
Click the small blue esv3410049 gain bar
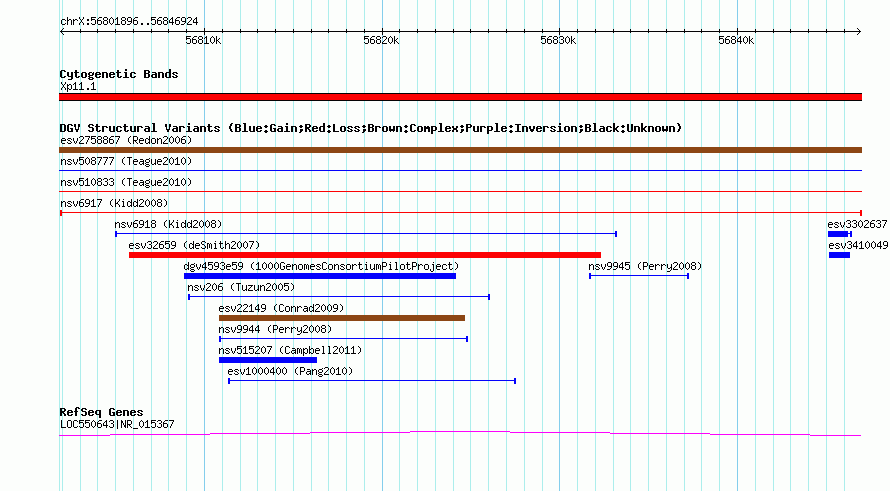839,255
